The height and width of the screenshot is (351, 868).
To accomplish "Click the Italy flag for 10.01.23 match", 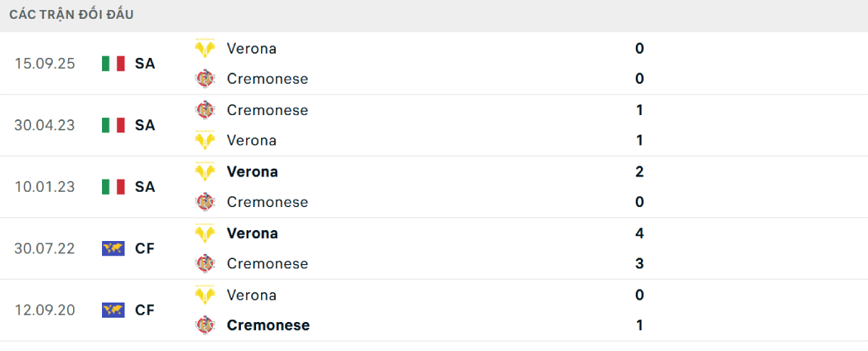I will coord(114,187).
